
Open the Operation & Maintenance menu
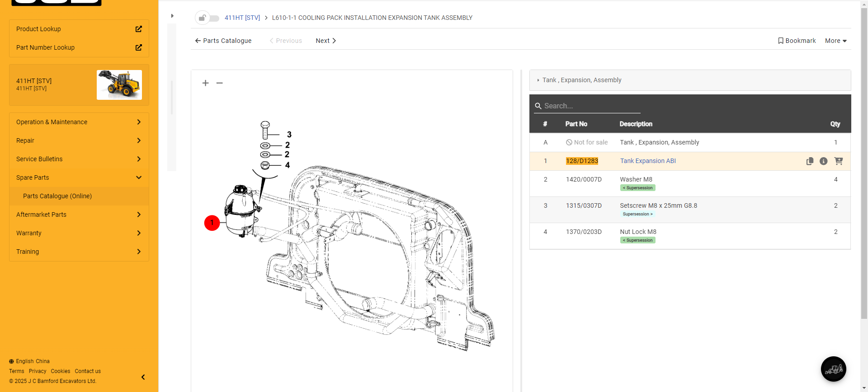click(79, 122)
